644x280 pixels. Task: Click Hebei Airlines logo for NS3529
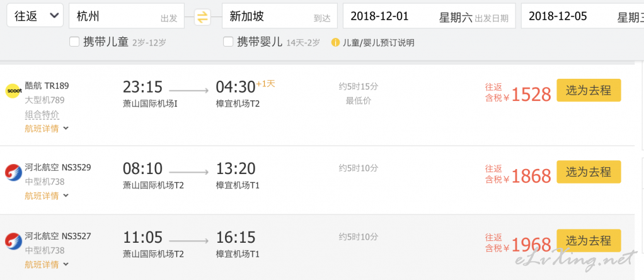point(13,172)
